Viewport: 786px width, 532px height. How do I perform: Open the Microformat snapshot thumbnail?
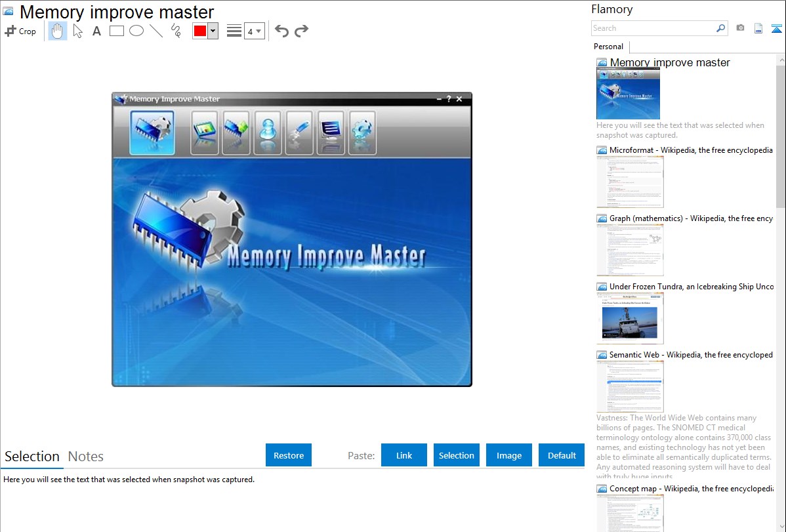pyautogui.click(x=630, y=182)
